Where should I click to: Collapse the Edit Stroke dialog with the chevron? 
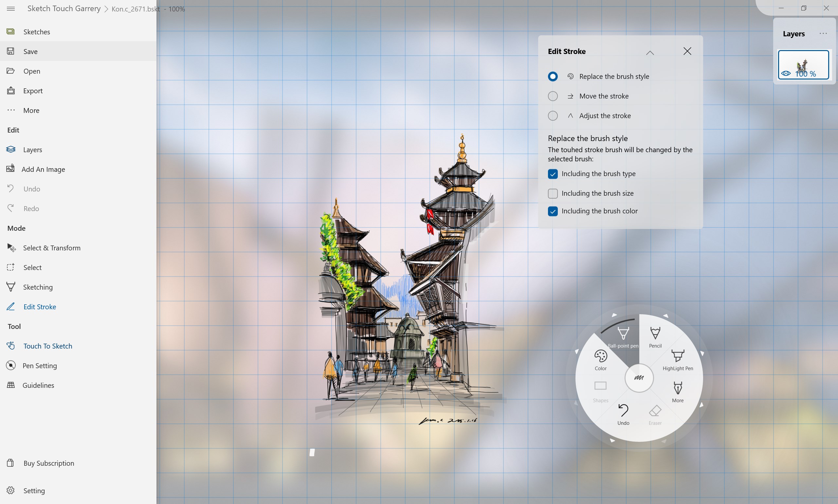point(650,52)
